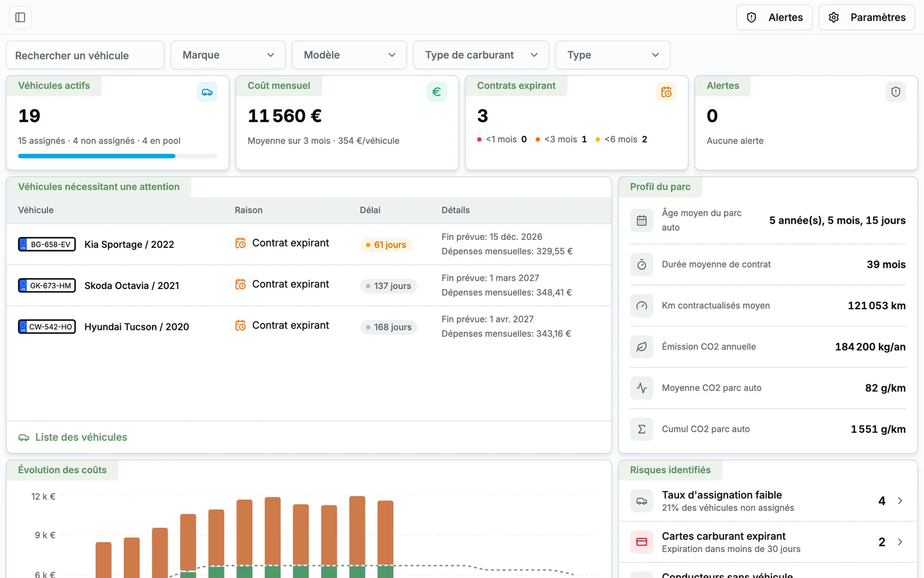Focus the Rechercher un véhicule search field
924x578 pixels.
click(85, 55)
